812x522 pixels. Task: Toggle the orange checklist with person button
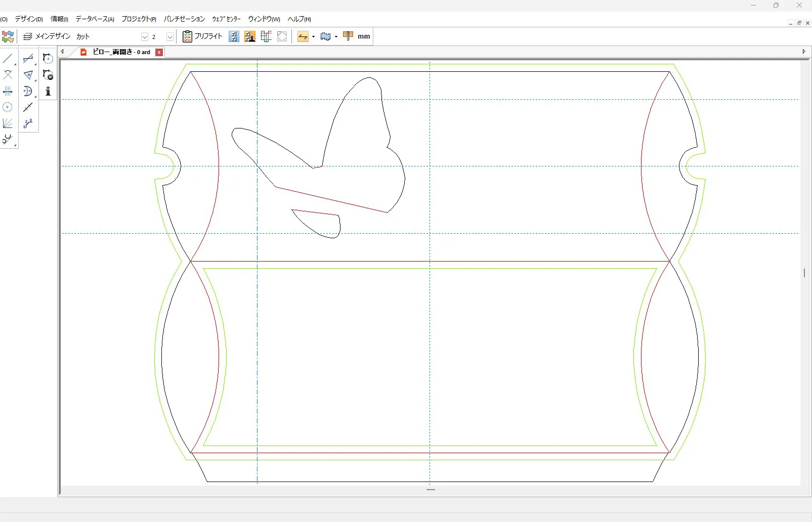click(250, 36)
